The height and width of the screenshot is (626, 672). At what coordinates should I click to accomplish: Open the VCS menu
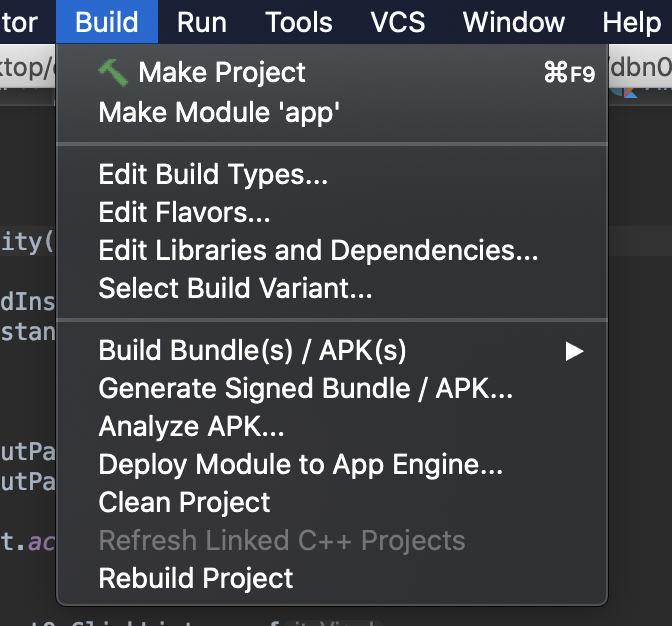point(398,22)
